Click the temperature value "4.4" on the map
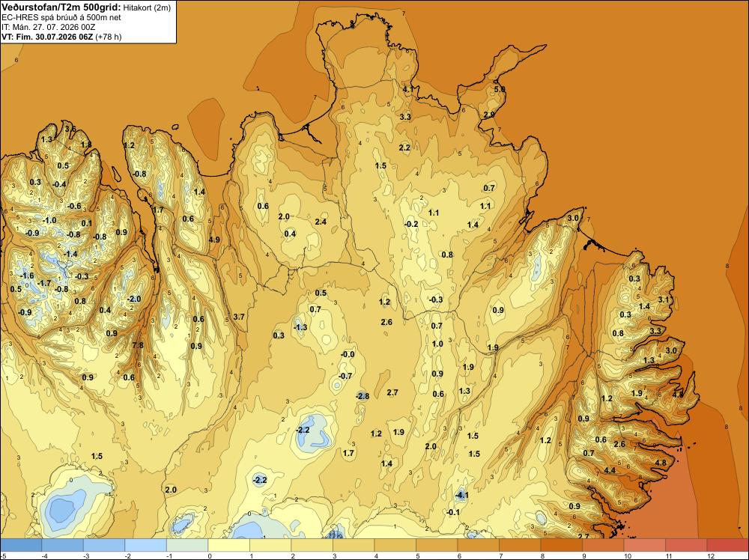The image size is (749, 560). point(610,470)
